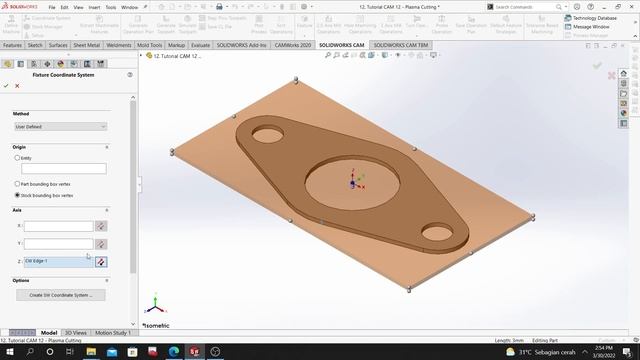Viewport: 640px width, 360px height.
Task: Open help for Fixture Coordinate System panel
Action: [x=130, y=75]
